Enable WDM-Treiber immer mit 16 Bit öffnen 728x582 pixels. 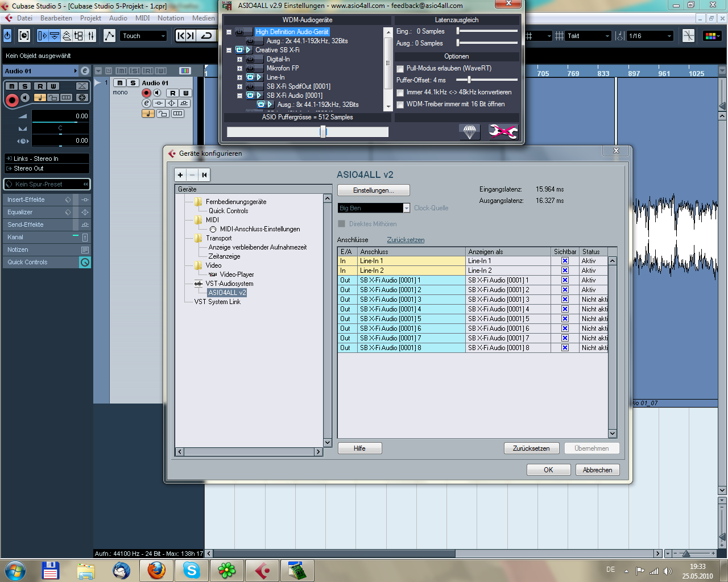pos(400,104)
